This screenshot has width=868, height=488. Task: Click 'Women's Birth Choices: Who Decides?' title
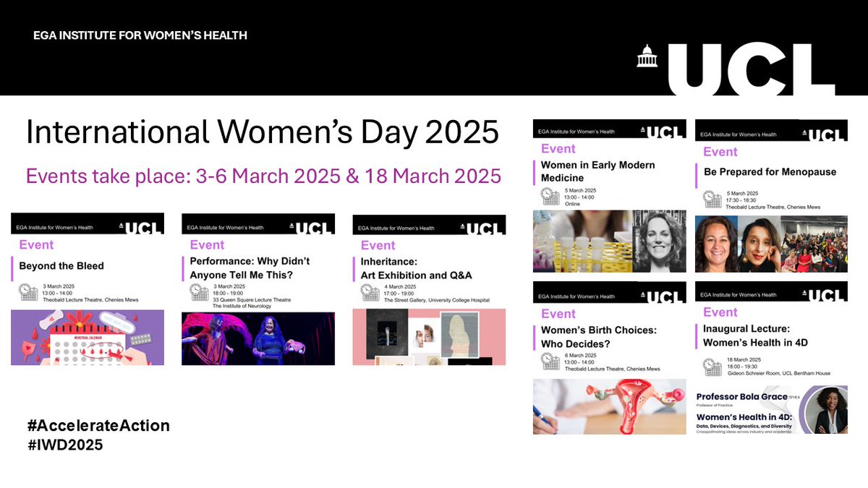[x=599, y=336]
